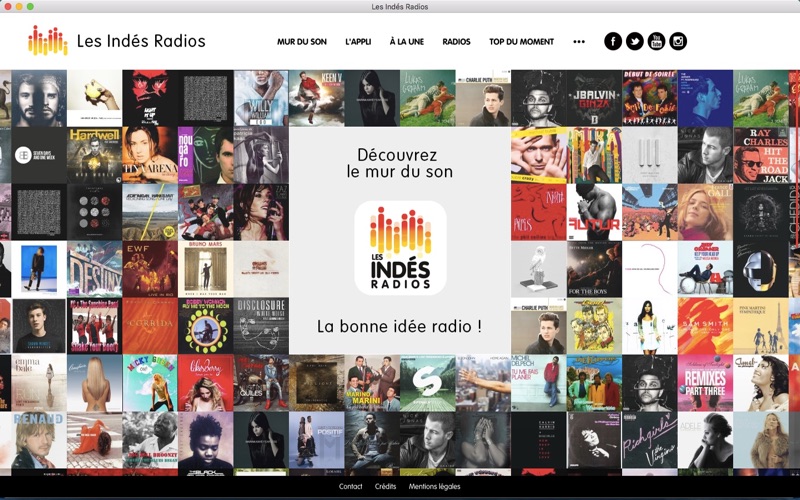Viewport: 800px width, 500px height.
Task: Select the Positif album cover
Action: (317, 440)
